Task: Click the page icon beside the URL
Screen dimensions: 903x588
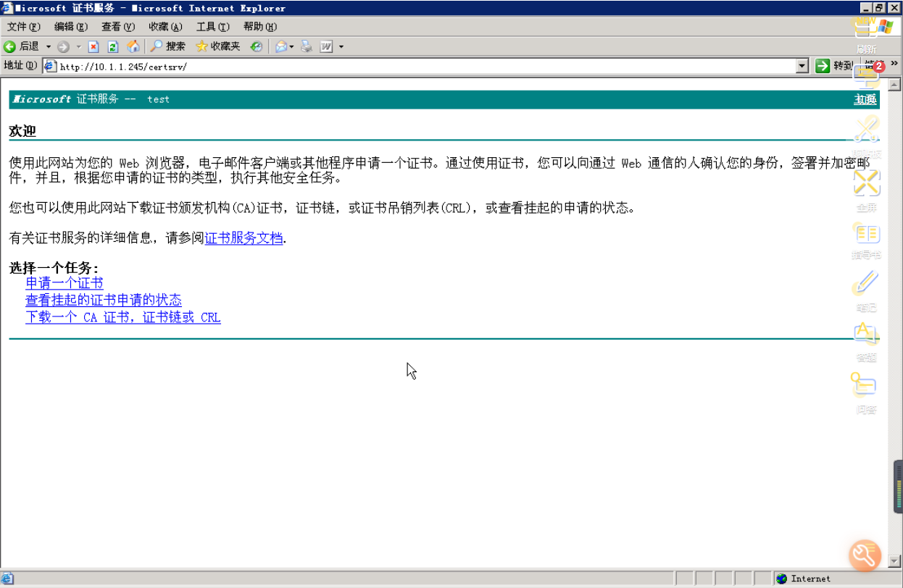Action: click(x=50, y=67)
